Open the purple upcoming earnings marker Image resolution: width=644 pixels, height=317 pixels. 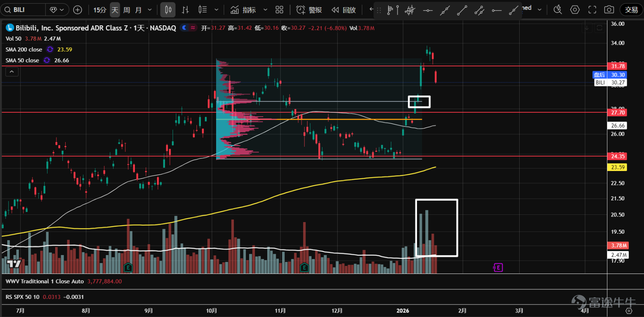coord(498,268)
